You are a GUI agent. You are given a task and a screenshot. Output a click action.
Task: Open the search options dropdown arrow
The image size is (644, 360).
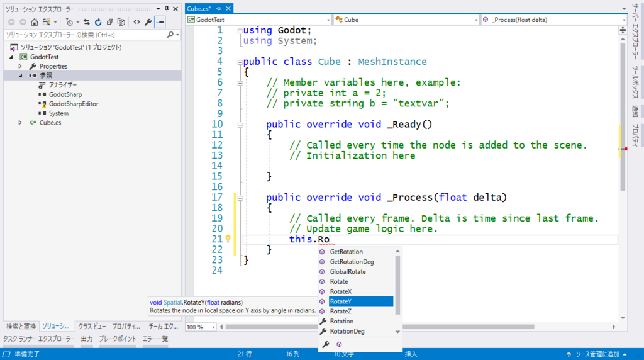(177, 35)
